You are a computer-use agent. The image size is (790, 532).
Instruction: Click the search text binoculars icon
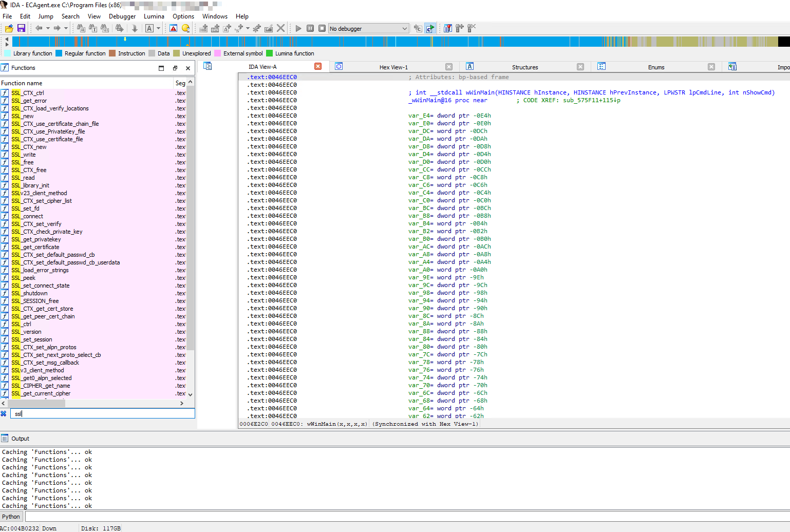tap(93, 28)
